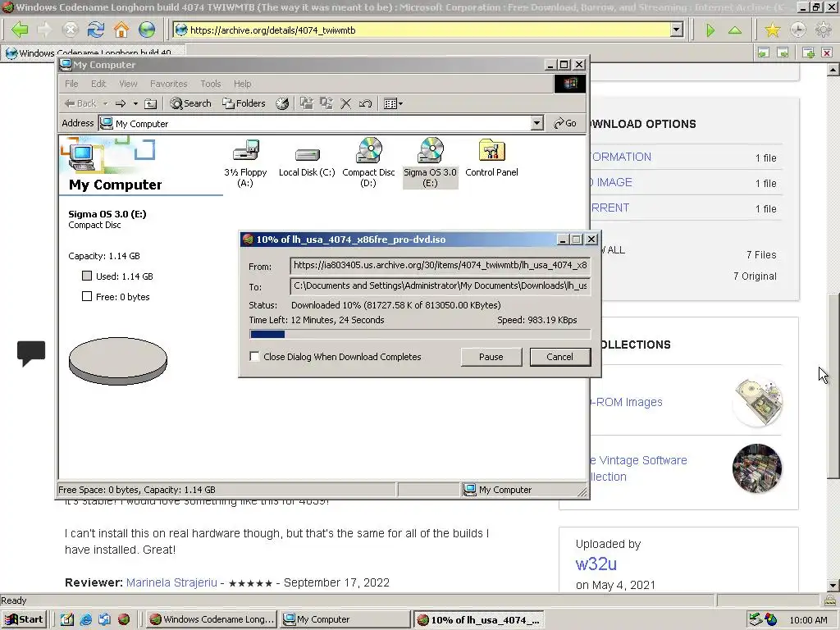Click the Back button in My Computer
This screenshot has height=630, width=840.
[80, 103]
